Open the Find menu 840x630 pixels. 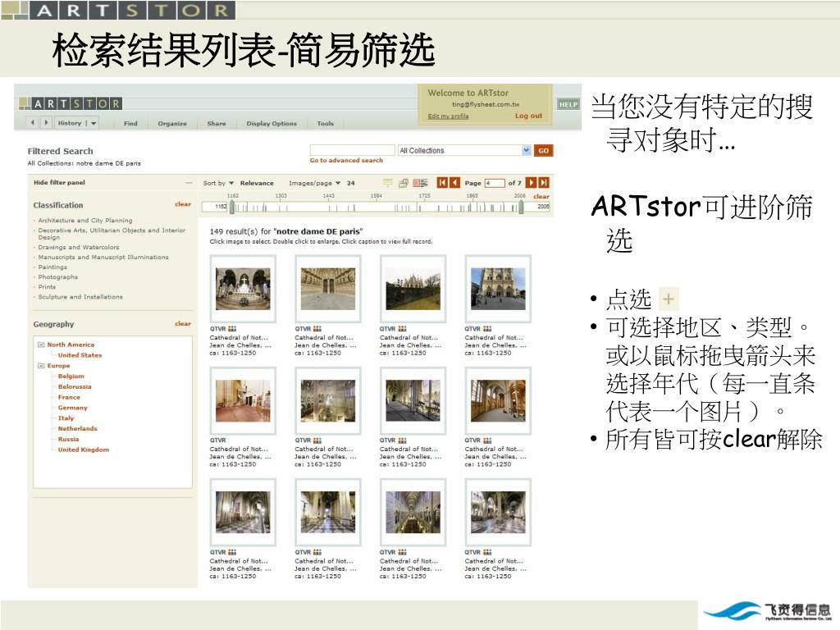(x=130, y=123)
